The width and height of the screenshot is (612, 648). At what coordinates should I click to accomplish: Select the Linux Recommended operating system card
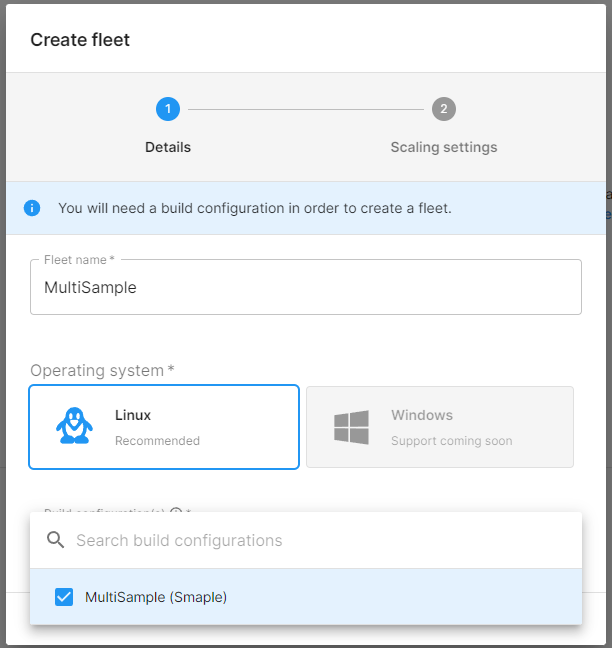(164, 427)
